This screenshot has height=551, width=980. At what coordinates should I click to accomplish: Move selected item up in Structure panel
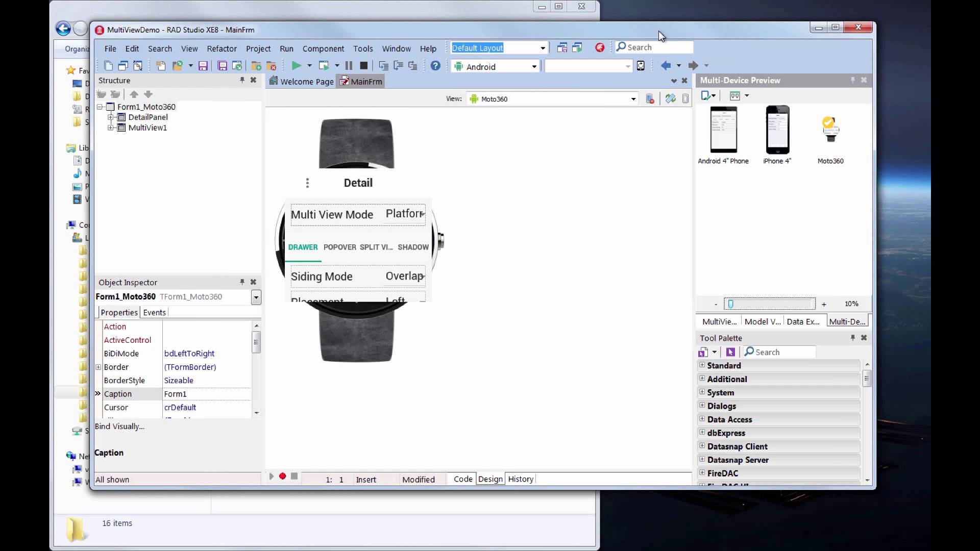pos(134,94)
